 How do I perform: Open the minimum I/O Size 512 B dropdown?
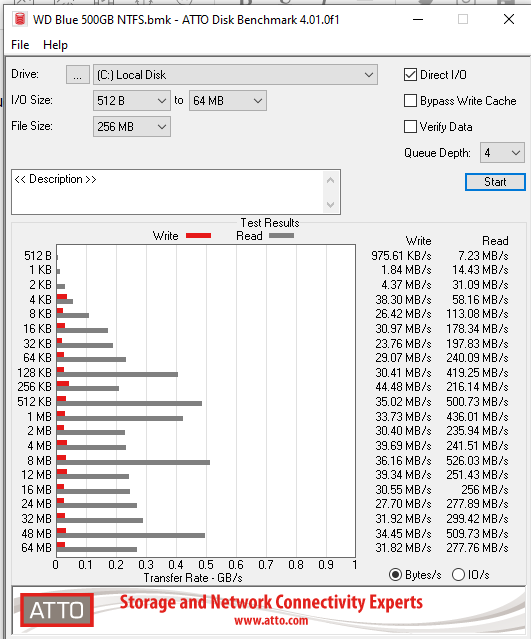pyautogui.click(x=132, y=101)
